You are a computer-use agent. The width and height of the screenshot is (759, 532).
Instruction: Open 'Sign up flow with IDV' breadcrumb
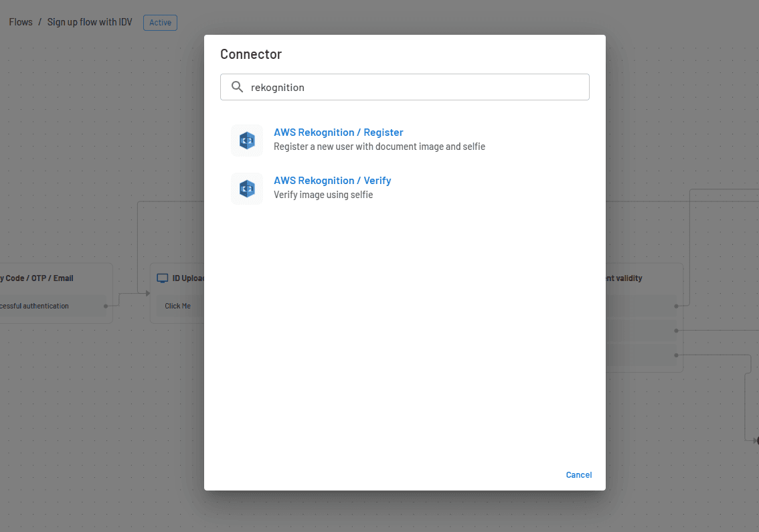[x=90, y=22]
